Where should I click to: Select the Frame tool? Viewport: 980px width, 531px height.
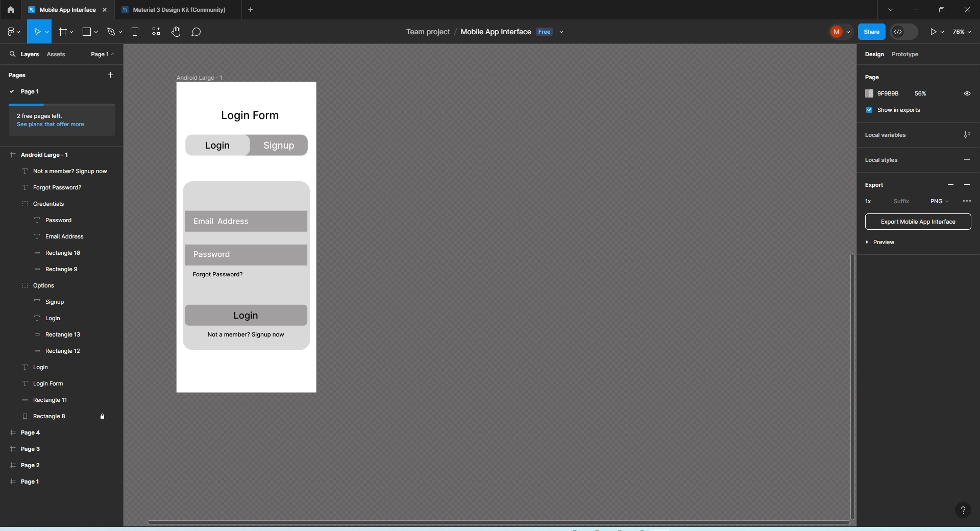coord(63,32)
